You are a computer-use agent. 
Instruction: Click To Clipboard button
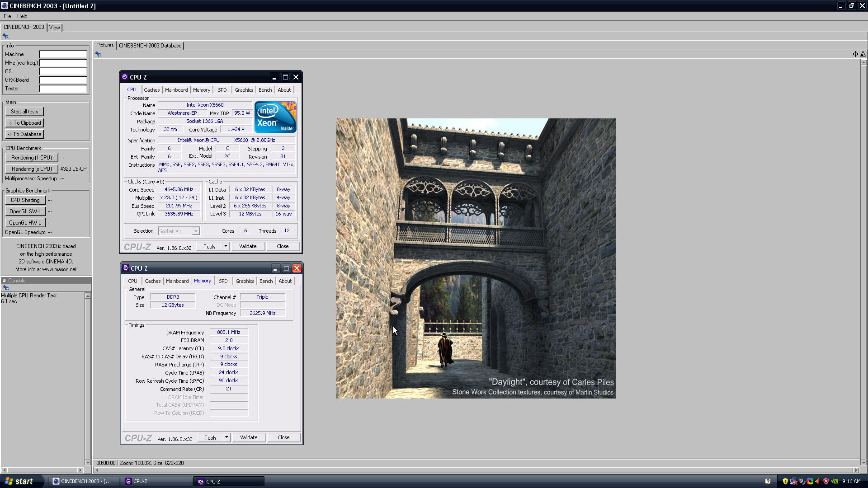(24, 123)
